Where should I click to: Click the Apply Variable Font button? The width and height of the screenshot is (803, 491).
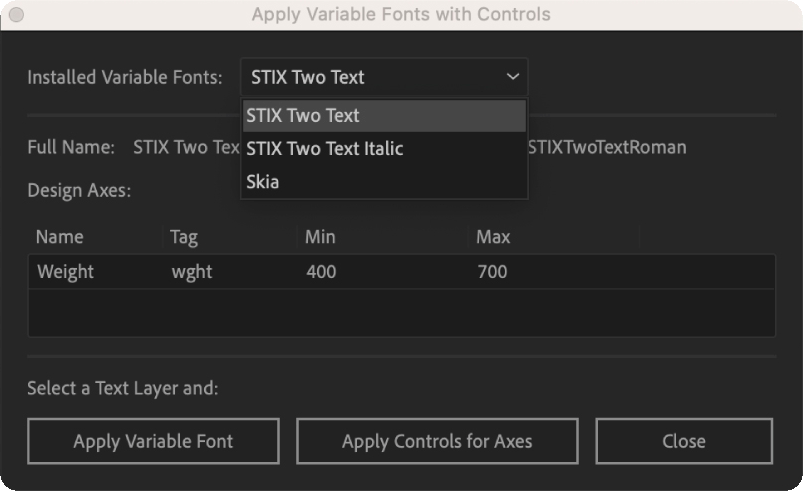pyautogui.click(x=153, y=441)
